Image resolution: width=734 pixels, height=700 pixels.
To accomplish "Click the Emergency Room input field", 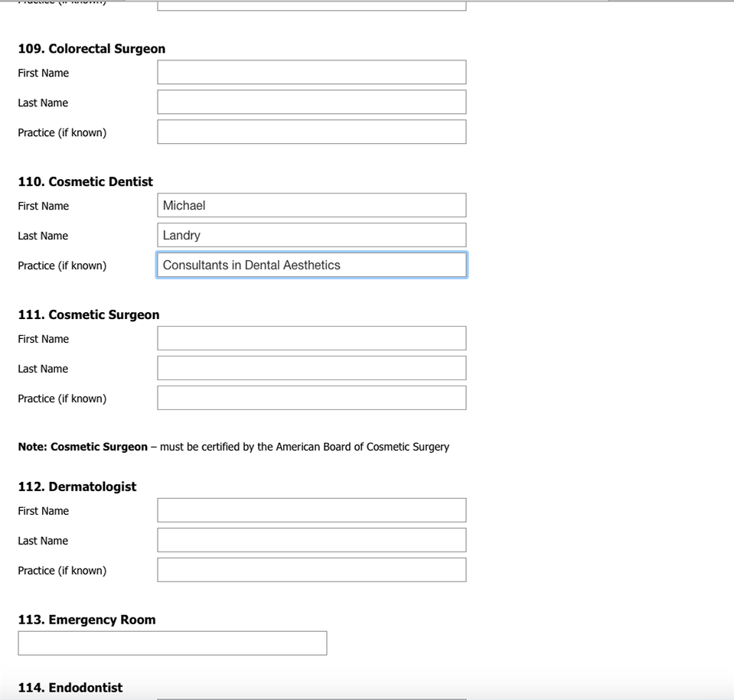I will 172,643.
